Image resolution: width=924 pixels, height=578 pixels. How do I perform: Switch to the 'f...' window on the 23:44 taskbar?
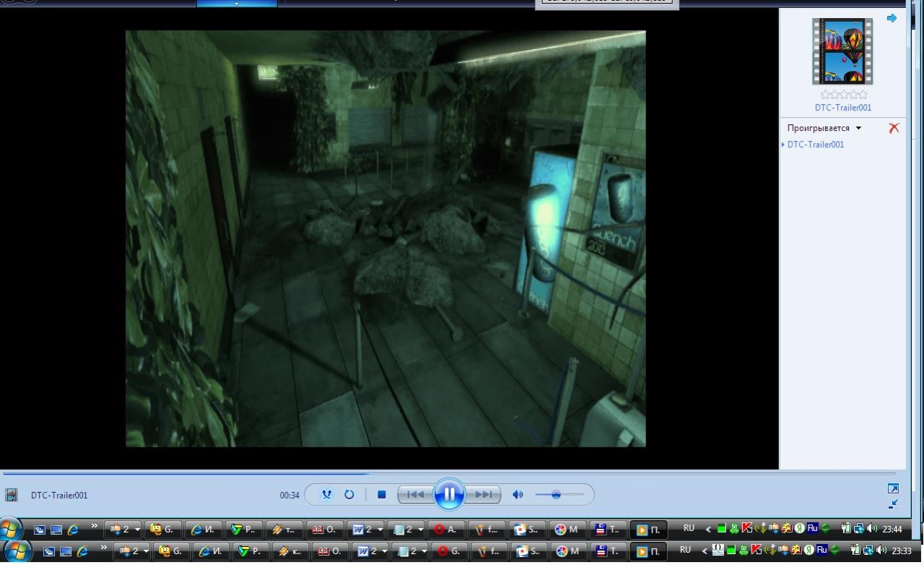click(487, 530)
